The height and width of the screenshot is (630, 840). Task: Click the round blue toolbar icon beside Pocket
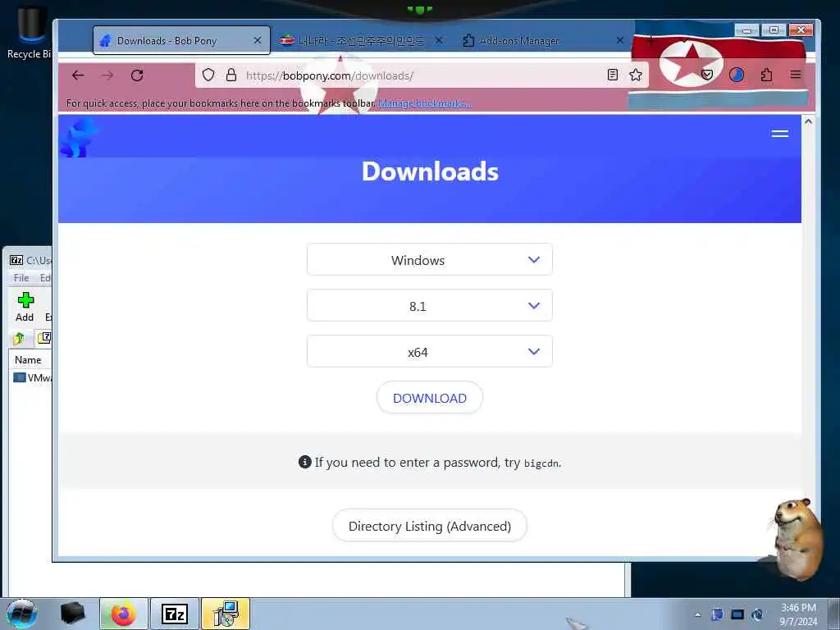(737, 75)
